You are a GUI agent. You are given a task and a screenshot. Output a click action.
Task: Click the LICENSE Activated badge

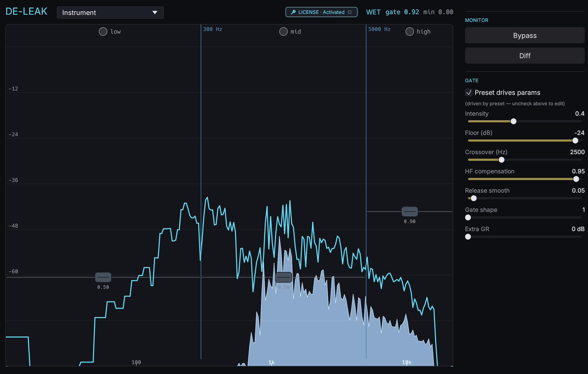click(321, 12)
